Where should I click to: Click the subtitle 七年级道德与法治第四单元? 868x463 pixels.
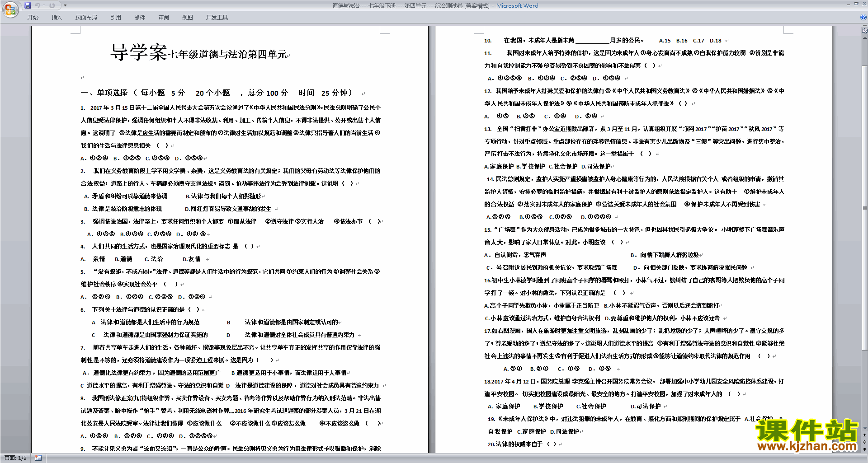click(x=227, y=55)
